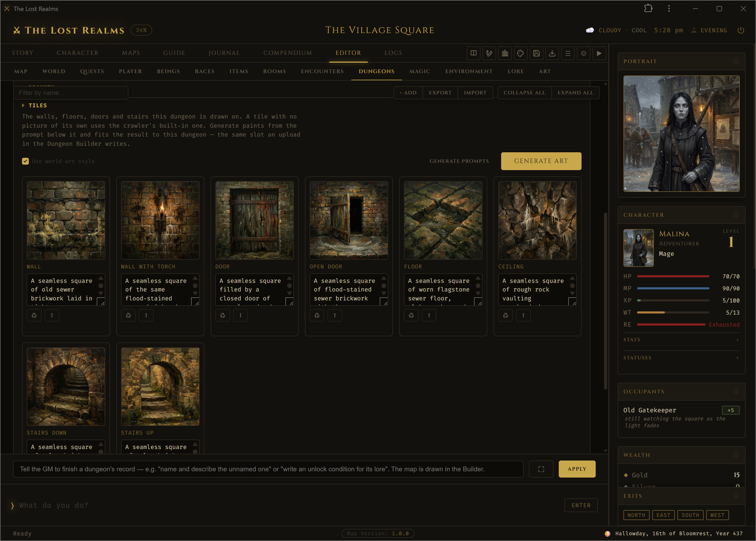Regenerate the WALL tile art
756x541 pixels.
pos(34,315)
